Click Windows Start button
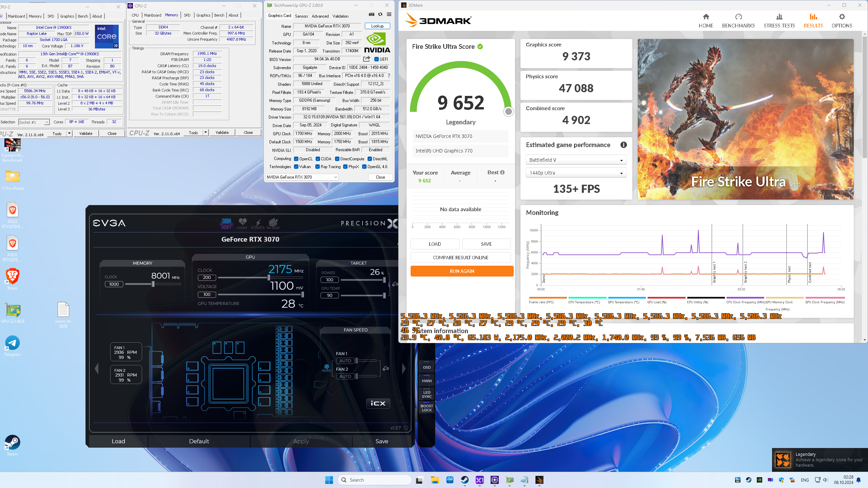 [x=329, y=480]
